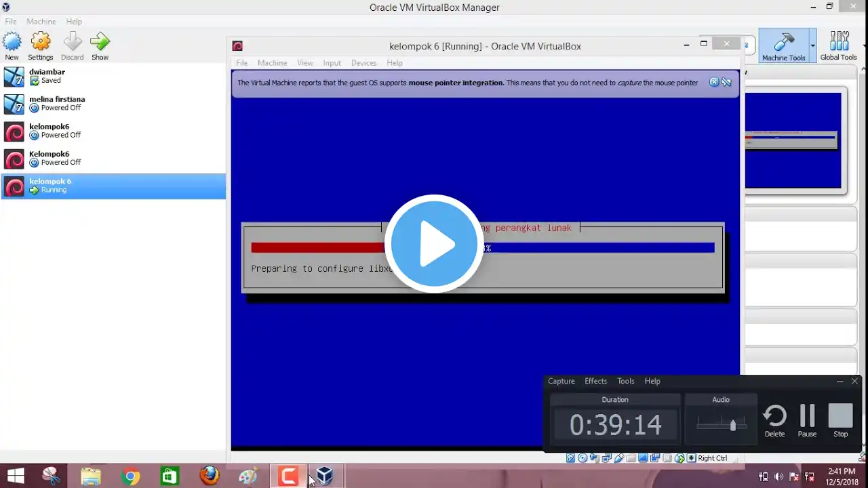Screen dimensions: 868x488
Task: Click the USB device status icon
Action: click(x=619, y=458)
